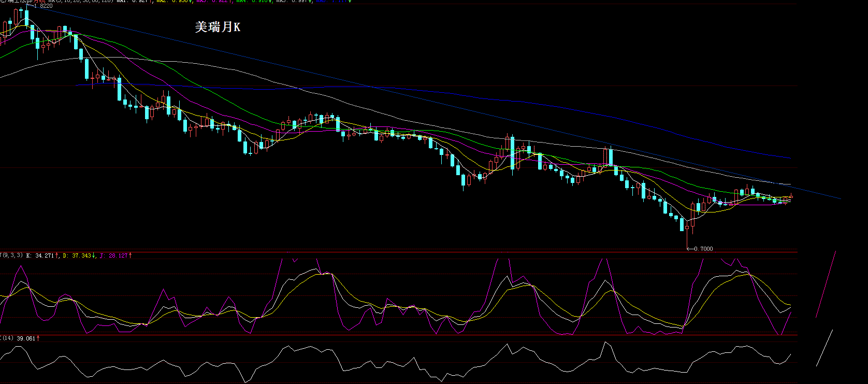868x384 pixels.
Task: Click the green MA4 value label
Action: pyautogui.click(x=255, y=1)
